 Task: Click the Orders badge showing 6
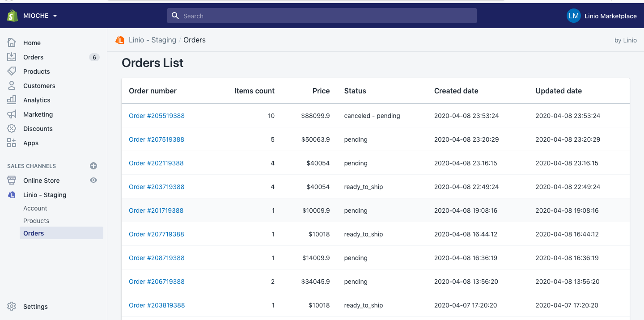94,57
